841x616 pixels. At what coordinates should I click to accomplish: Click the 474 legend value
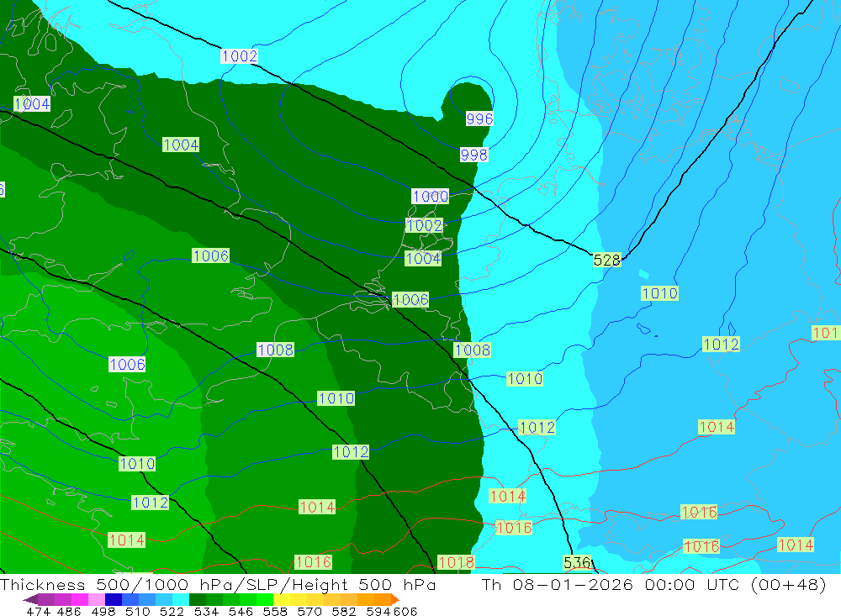point(38,611)
